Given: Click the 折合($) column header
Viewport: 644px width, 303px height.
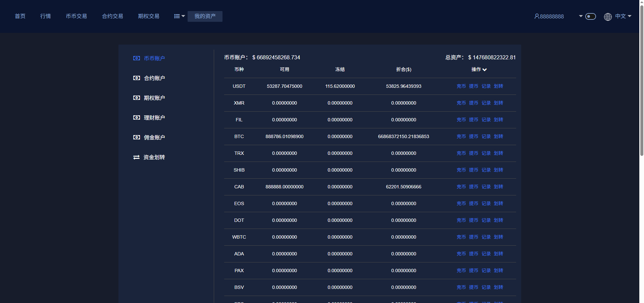Looking at the screenshot, I should [x=404, y=69].
